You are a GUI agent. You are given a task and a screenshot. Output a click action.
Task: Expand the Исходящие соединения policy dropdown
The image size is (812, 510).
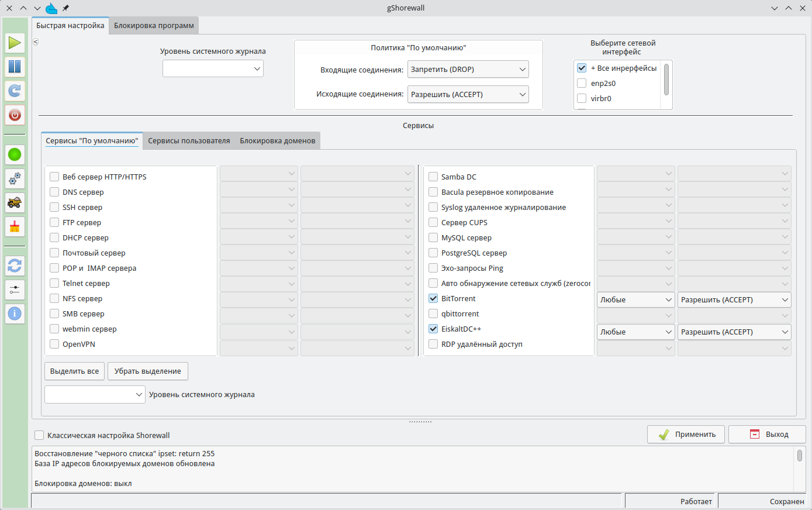468,94
